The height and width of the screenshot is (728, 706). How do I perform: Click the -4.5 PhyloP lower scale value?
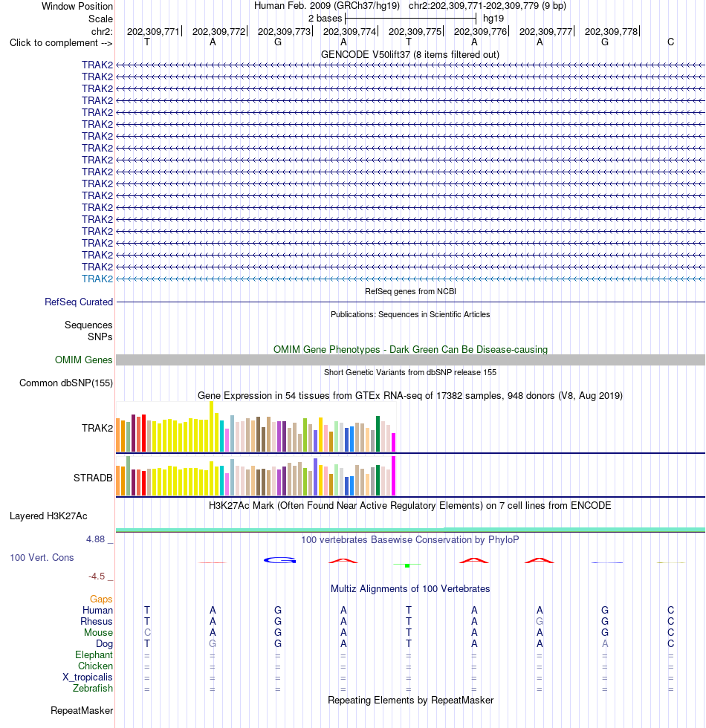click(x=97, y=576)
